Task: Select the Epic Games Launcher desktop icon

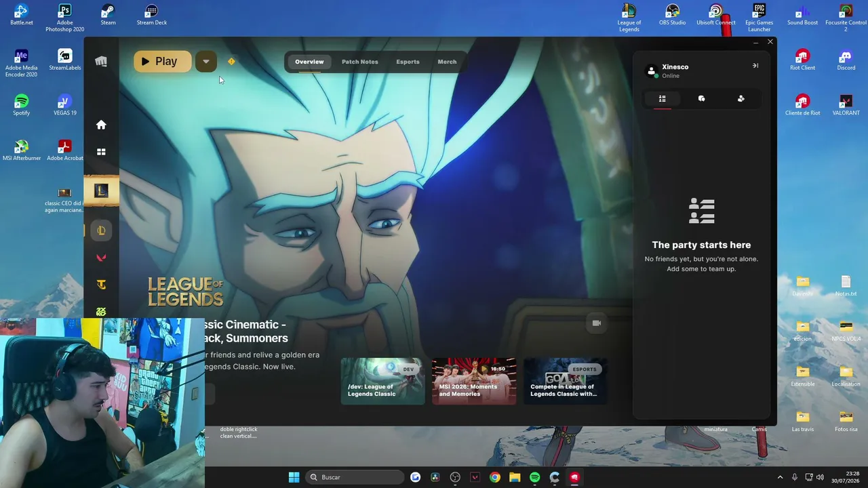Action: point(759,18)
